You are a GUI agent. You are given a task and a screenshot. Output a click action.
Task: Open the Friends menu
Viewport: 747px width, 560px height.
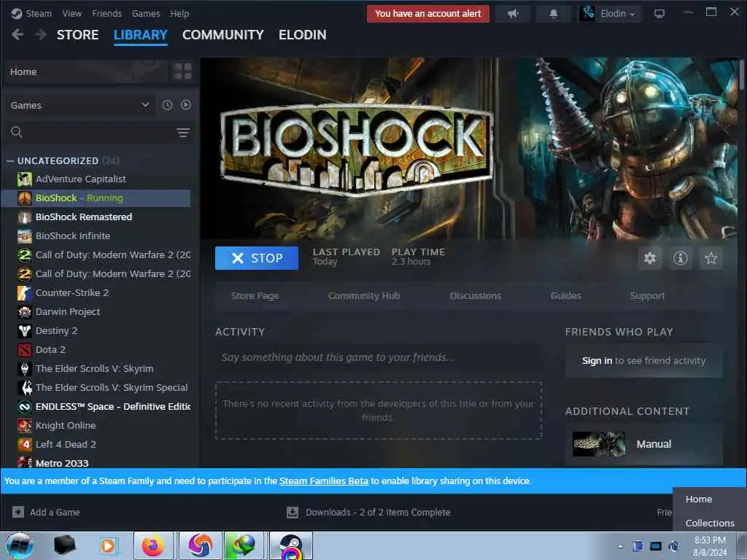click(x=107, y=14)
